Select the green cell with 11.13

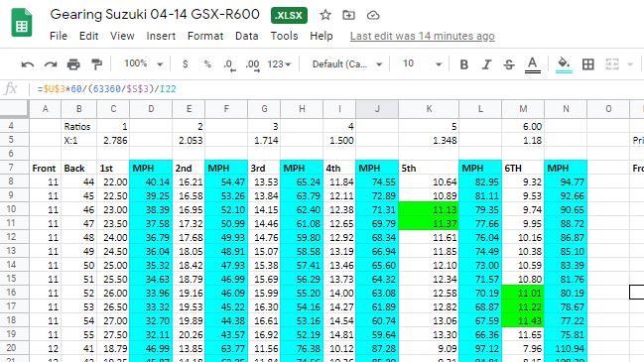pyautogui.click(x=429, y=209)
